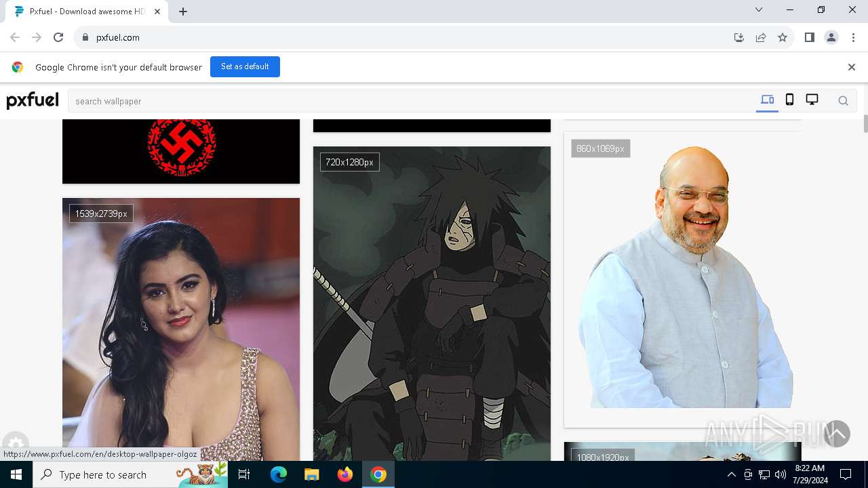Click the search magnifier icon

[843, 101]
